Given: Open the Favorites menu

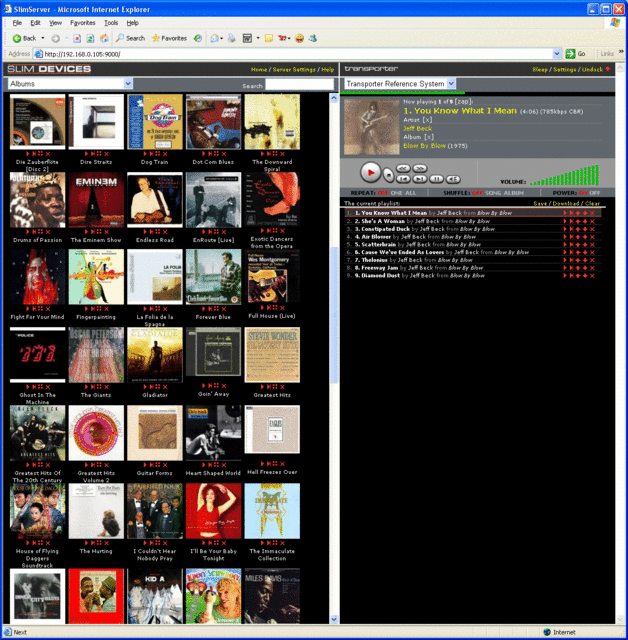Looking at the screenshot, I should [x=82, y=23].
